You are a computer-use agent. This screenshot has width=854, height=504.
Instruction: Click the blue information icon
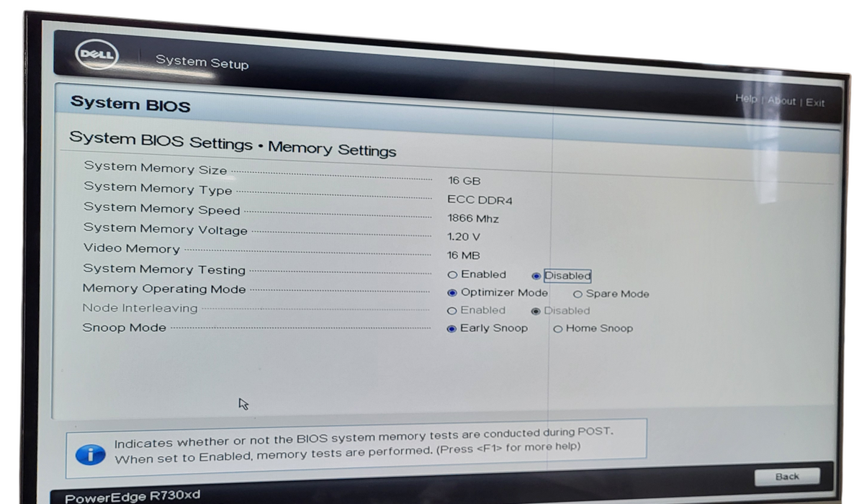click(x=91, y=454)
